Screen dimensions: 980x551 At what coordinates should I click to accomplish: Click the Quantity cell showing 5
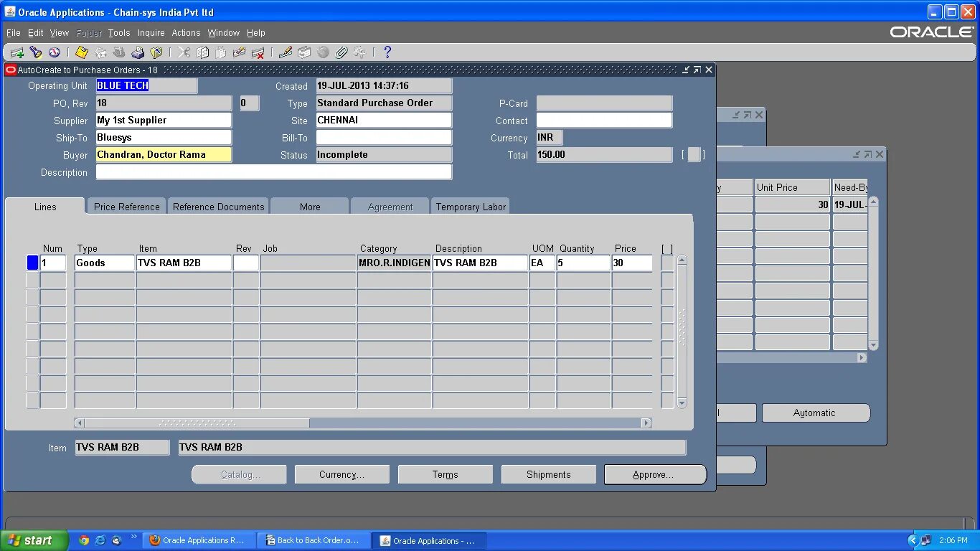[583, 263]
